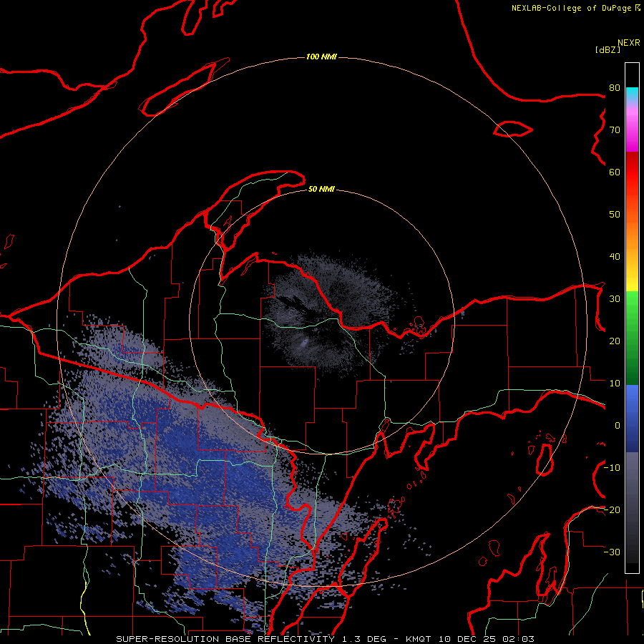Click the 1.3 DEG elevation text
This screenshot has height=644, width=644.
pos(364,639)
